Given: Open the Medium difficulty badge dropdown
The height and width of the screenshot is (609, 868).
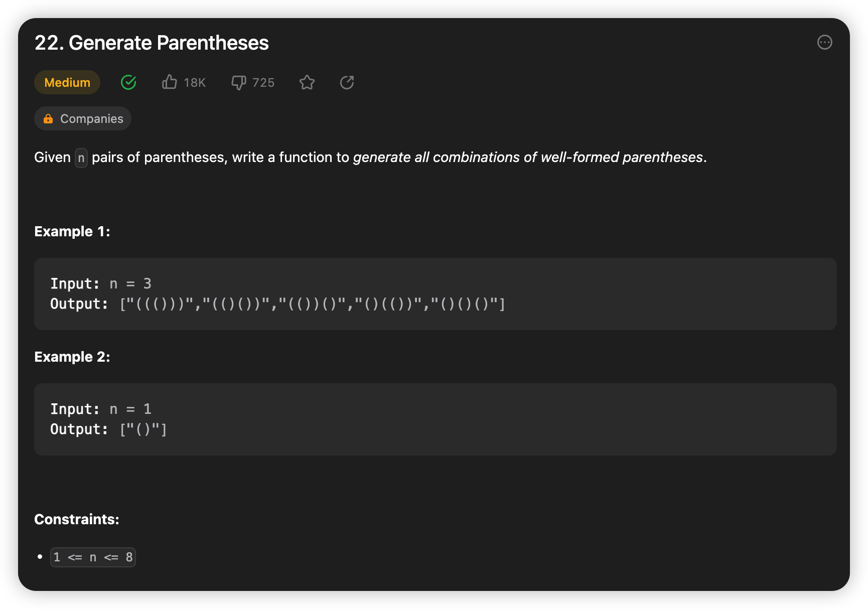Looking at the screenshot, I should [67, 82].
